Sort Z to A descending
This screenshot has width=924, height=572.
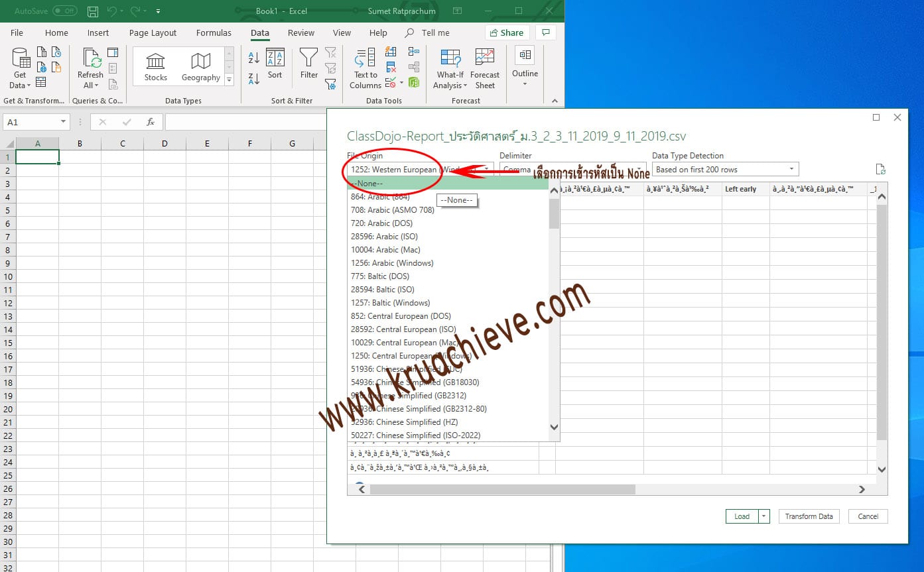[x=254, y=79]
